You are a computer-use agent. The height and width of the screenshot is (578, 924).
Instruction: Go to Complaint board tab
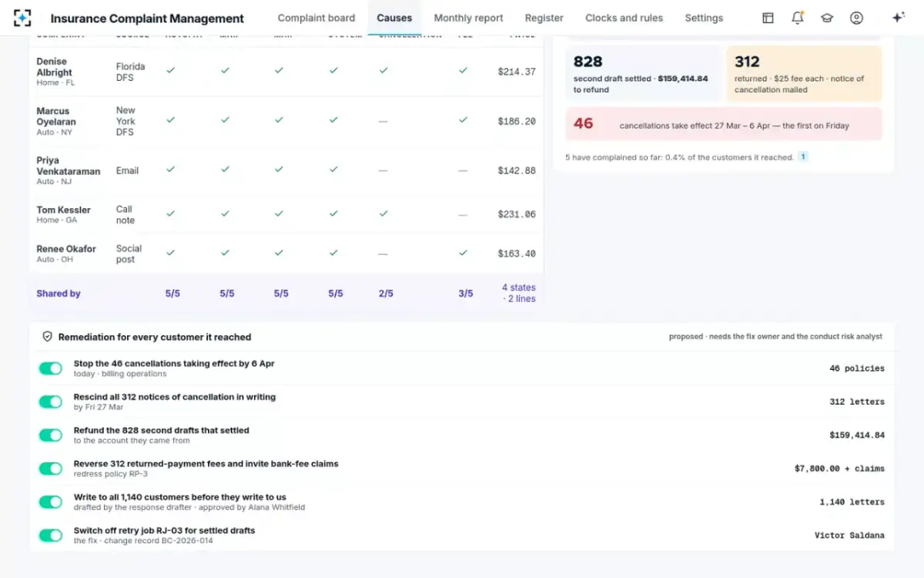point(316,18)
